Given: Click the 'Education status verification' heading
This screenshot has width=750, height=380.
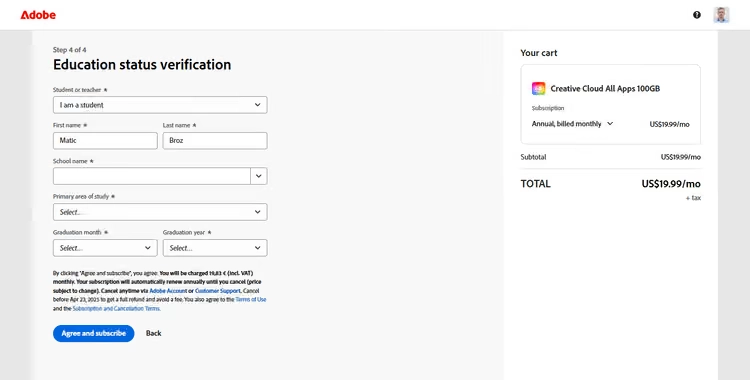Looking at the screenshot, I should coord(142,65).
